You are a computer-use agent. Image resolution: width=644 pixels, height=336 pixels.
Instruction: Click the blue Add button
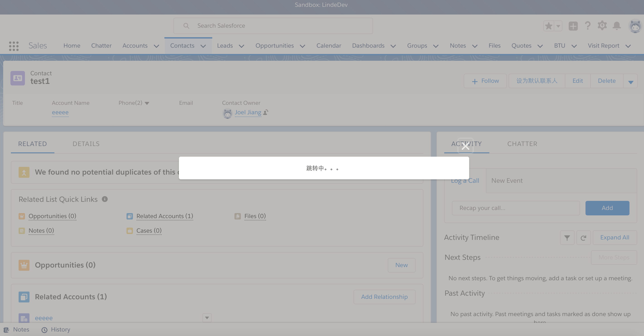tap(607, 208)
